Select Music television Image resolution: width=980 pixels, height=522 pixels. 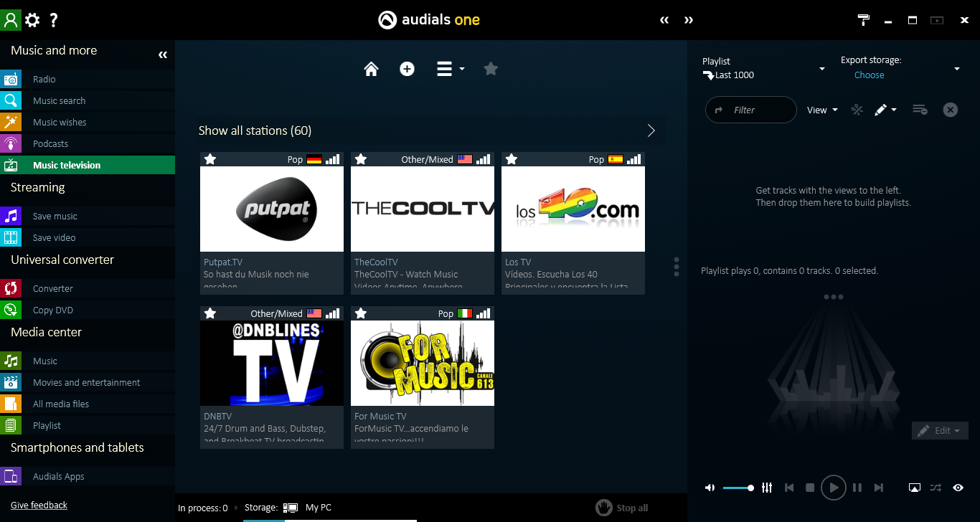click(88, 165)
